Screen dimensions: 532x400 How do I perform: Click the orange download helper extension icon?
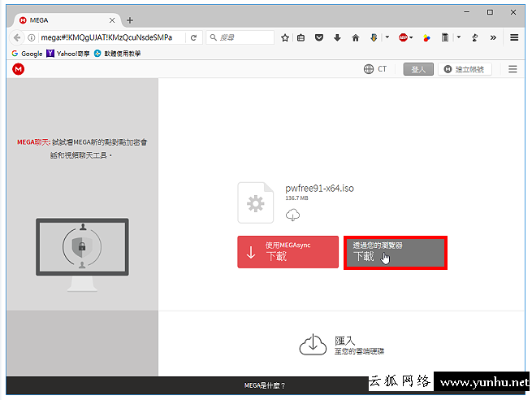coord(374,37)
